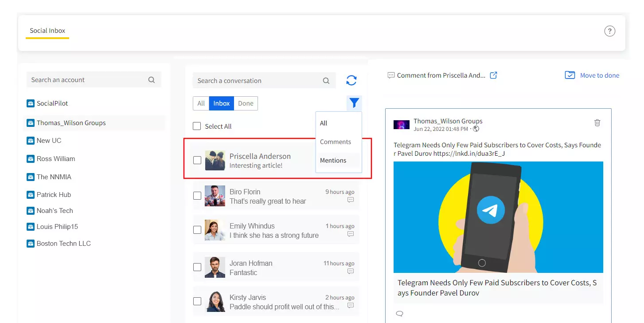Open the Social Inbox tab
This screenshot has height=323, width=644.
[47, 31]
